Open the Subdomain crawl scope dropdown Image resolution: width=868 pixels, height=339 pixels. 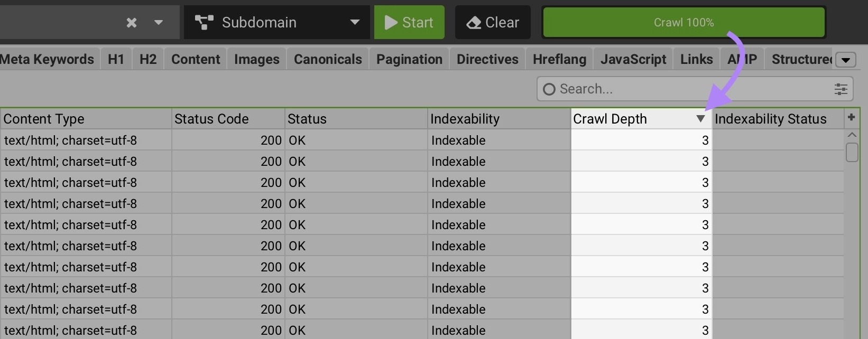(355, 22)
